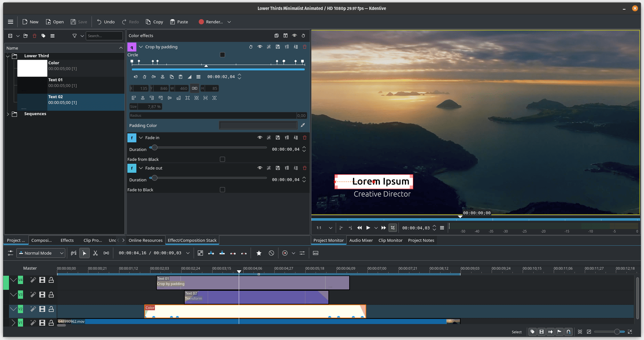This screenshot has width=644, height=340.
Task: Click the delete clip trash icon in bin
Action: click(35, 36)
